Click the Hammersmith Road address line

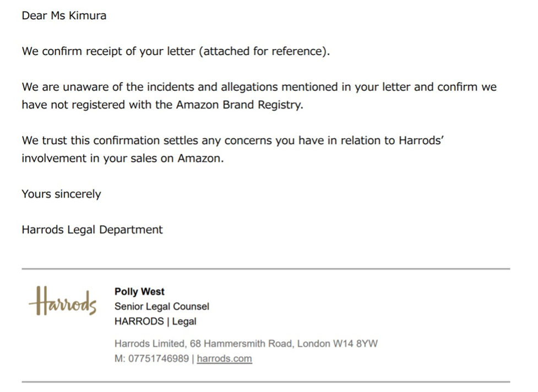point(246,344)
